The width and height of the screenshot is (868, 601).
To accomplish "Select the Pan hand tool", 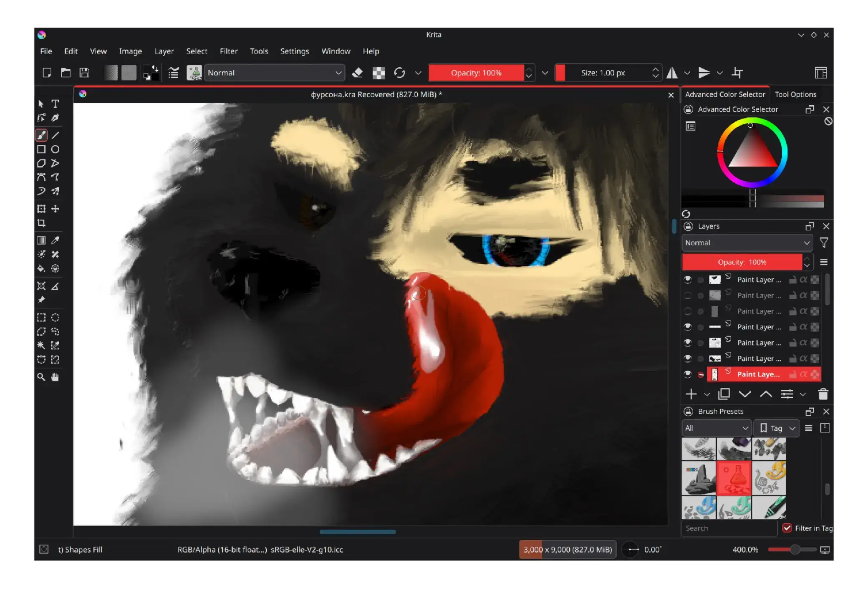I will coord(55,377).
